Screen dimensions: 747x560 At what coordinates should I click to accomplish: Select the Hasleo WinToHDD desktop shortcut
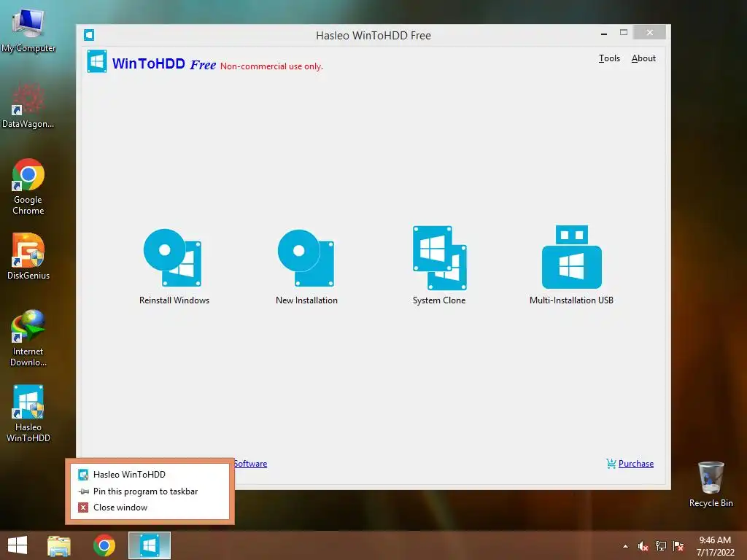pyautogui.click(x=28, y=414)
